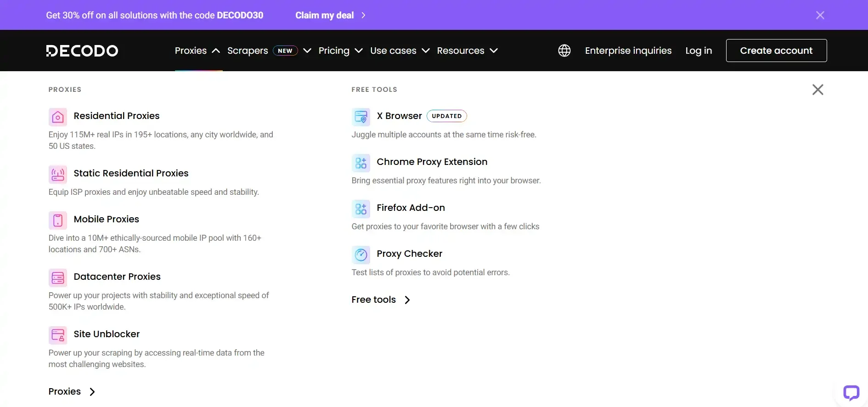This screenshot has width=868, height=407.
Task: Collapse the Proxies menu chevron
Action: [x=216, y=51]
